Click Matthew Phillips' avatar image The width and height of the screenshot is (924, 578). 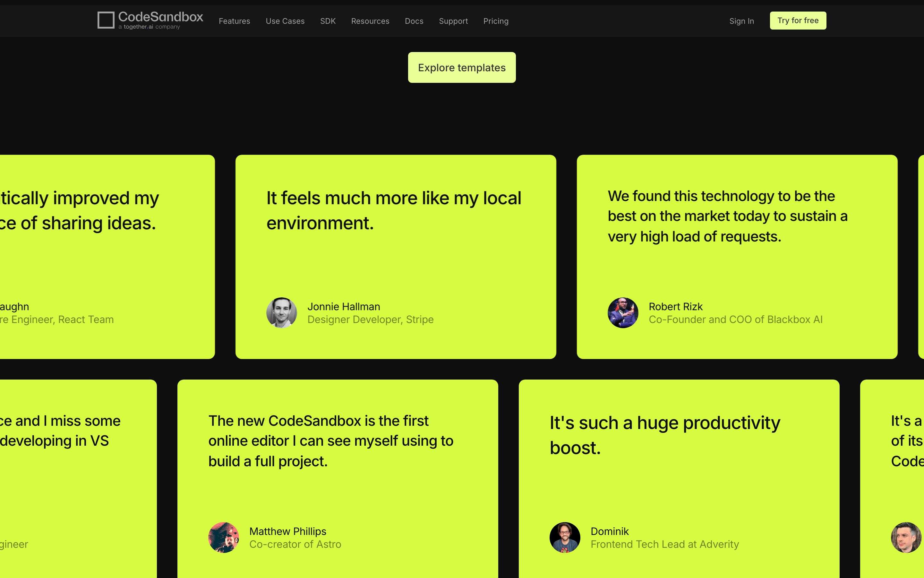click(x=224, y=538)
